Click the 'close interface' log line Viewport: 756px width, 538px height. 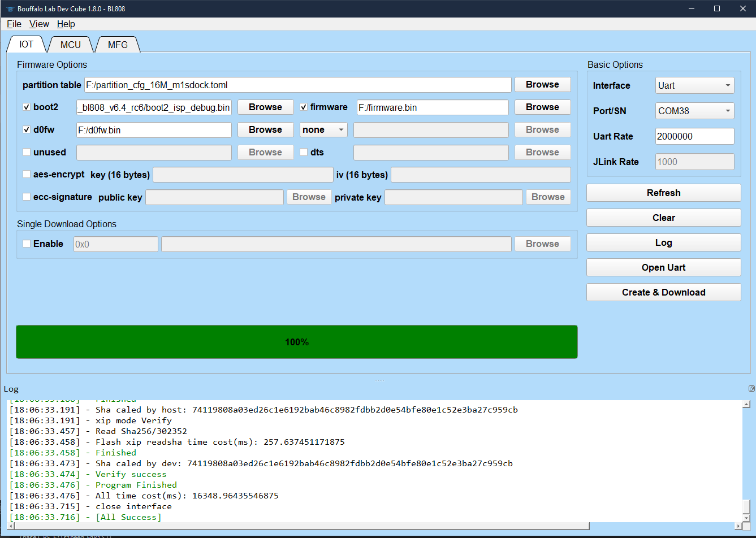[x=90, y=506]
